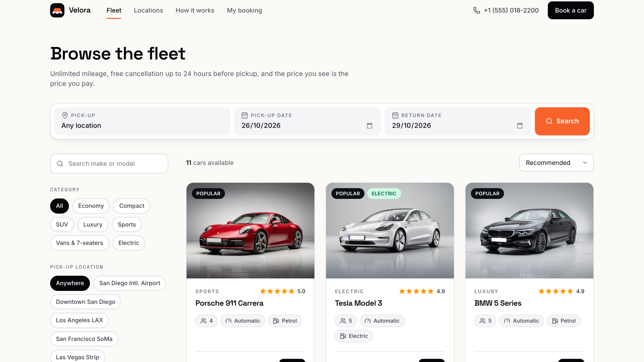Image resolution: width=644 pixels, height=362 pixels.
Task: Open the return date calendar picker icon
Action: click(520, 126)
